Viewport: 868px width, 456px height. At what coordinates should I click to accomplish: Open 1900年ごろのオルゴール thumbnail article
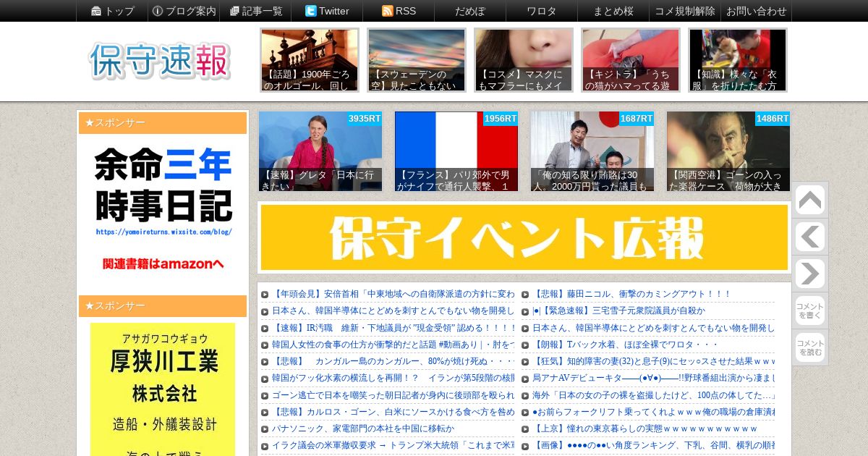(310, 60)
